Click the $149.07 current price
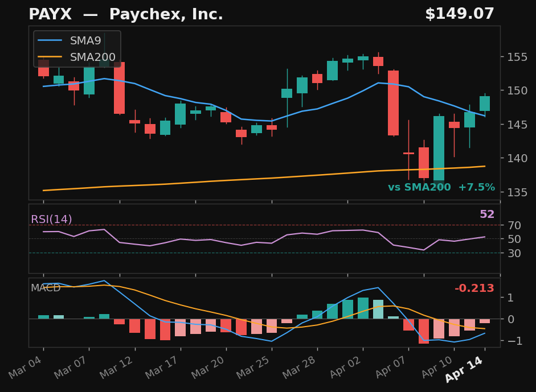 click(x=460, y=14)
